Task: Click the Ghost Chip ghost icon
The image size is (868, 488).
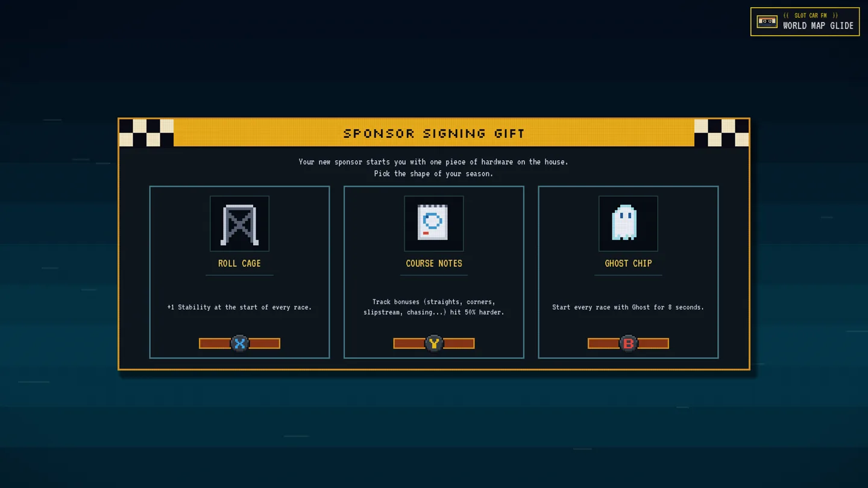Action: (628, 224)
